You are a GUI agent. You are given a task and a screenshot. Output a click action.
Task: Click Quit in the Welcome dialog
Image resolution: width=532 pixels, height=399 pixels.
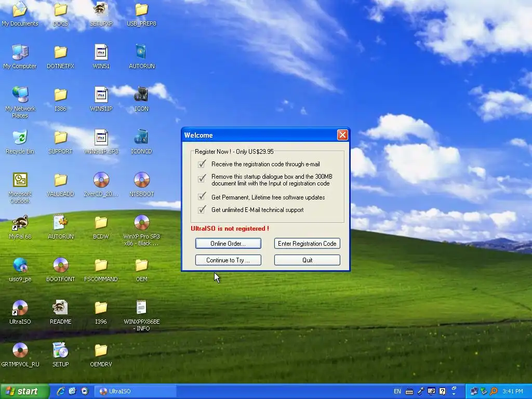tap(307, 260)
